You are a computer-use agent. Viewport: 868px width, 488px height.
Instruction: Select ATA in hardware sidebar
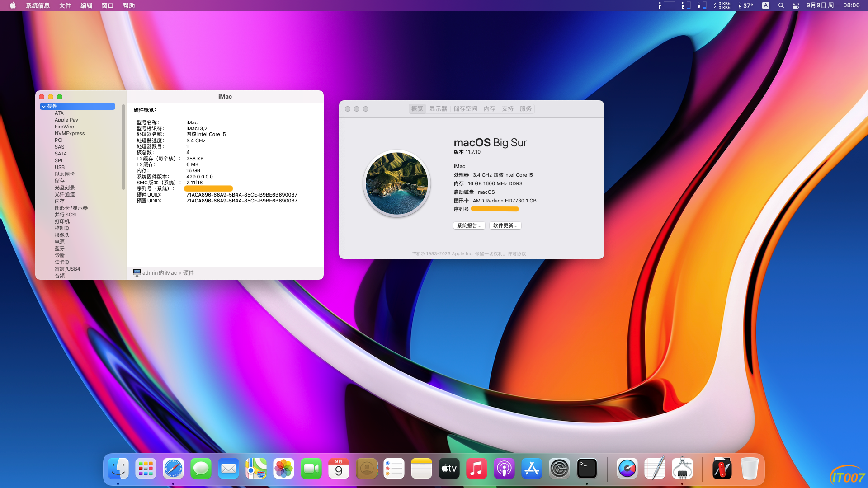point(59,113)
